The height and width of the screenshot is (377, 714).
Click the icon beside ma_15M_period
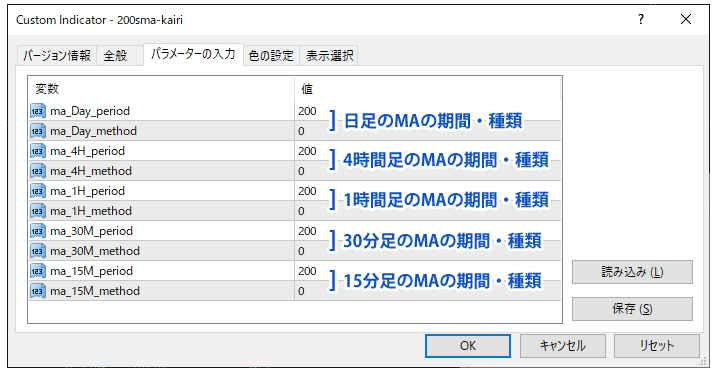coord(38,271)
